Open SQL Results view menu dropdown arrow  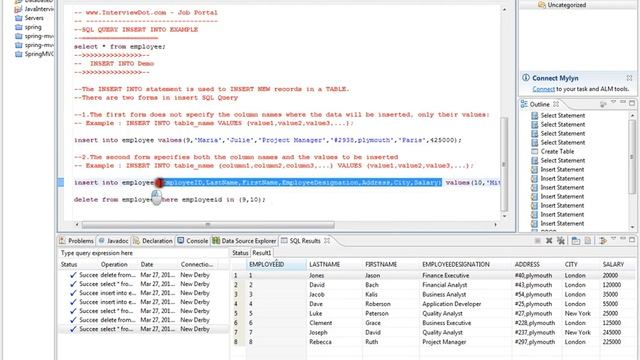(x=613, y=239)
